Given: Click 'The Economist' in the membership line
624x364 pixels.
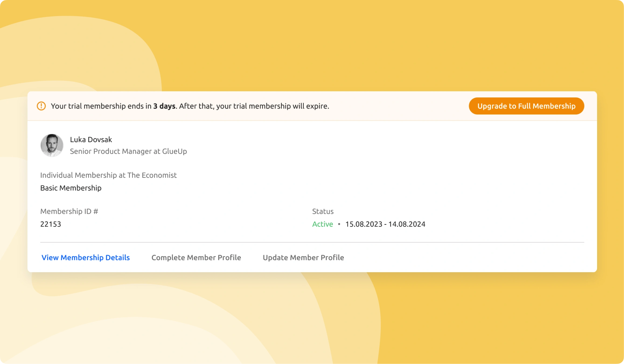Looking at the screenshot, I should (x=152, y=175).
